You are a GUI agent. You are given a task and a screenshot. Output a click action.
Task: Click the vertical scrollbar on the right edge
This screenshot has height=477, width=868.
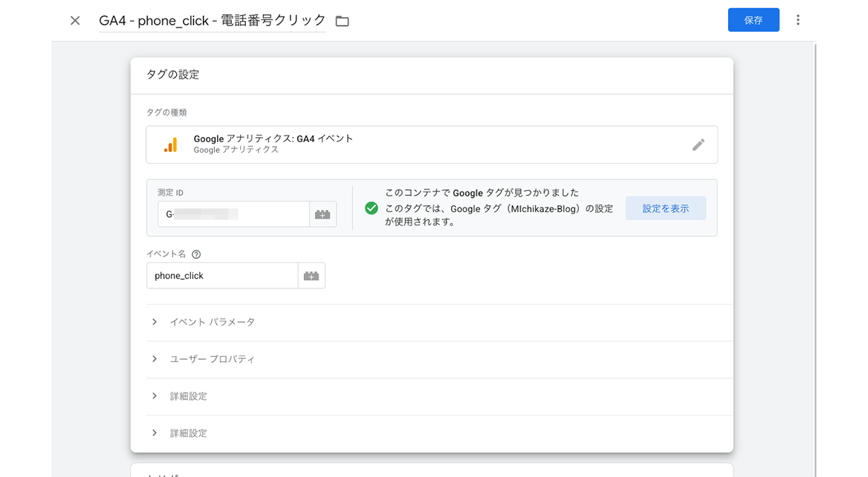pos(815,259)
